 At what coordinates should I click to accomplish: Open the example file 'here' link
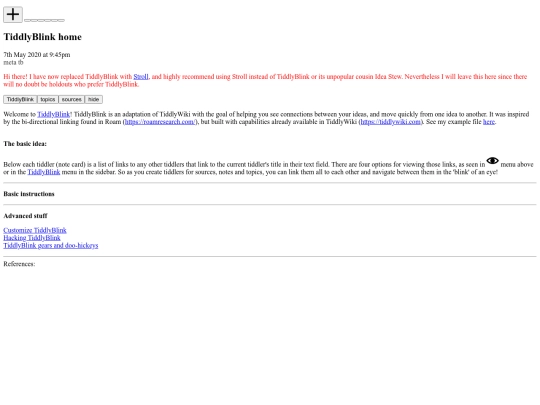(x=489, y=122)
